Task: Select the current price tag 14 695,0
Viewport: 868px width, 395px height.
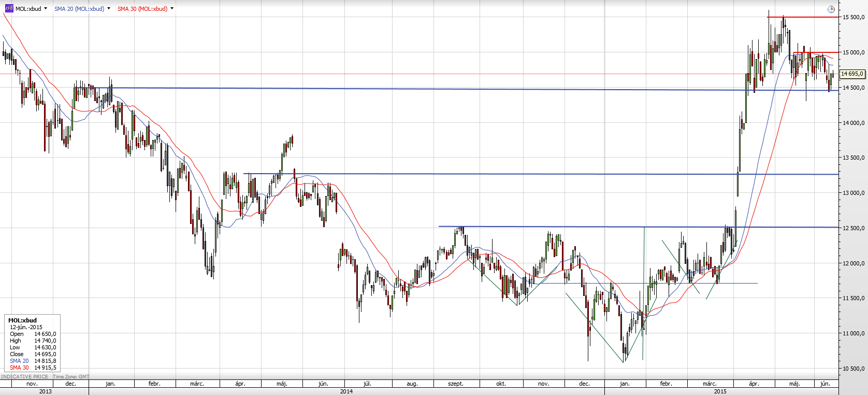Action: click(852, 74)
